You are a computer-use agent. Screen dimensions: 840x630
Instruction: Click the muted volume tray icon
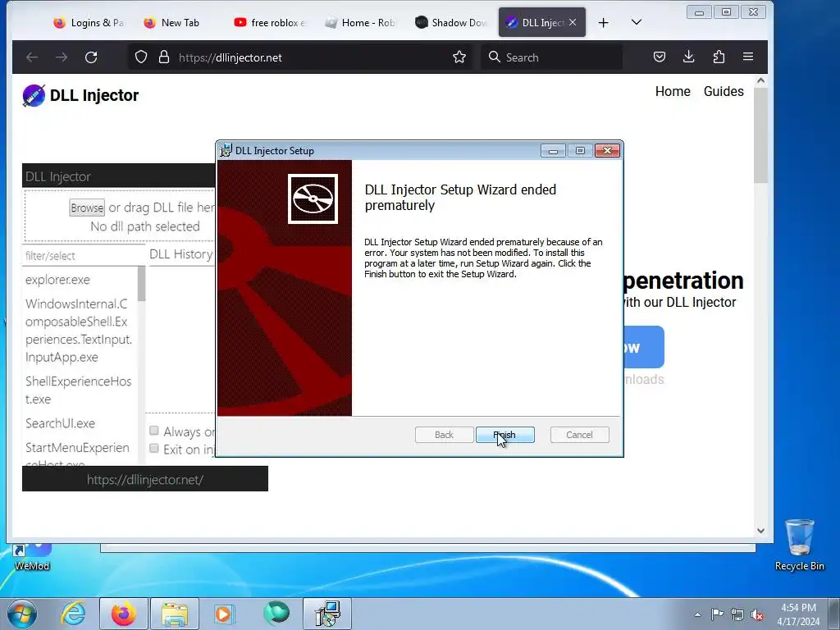point(757,614)
